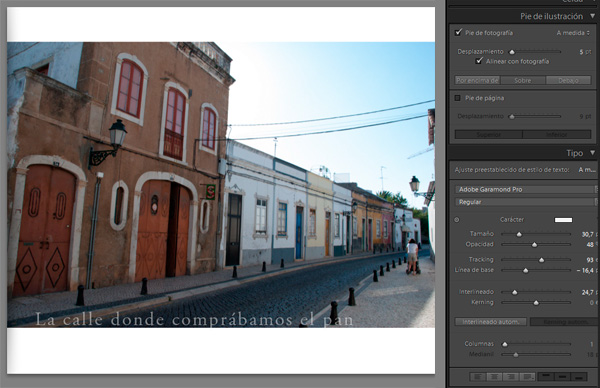Open the white character color swatch
This screenshot has width=600, height=388.
tap(563, 220)
